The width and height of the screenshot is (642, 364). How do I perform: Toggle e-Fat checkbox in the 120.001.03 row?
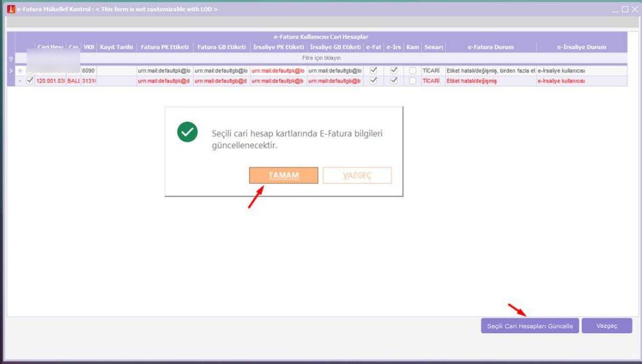(x=374, y=81)
